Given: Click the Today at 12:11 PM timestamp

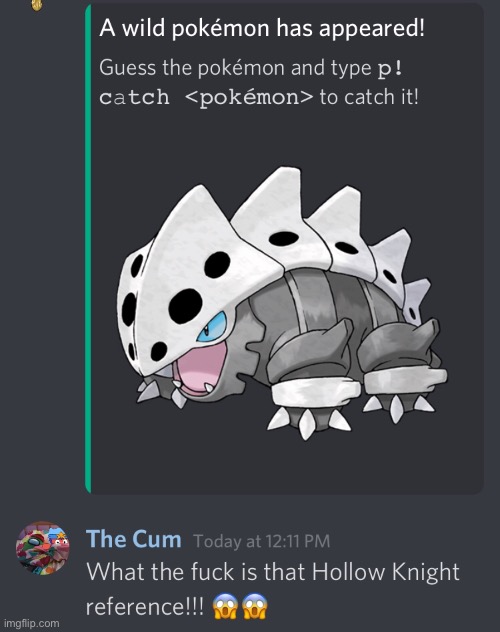Looking at the screenshot, I should click(x=262, y=541).
